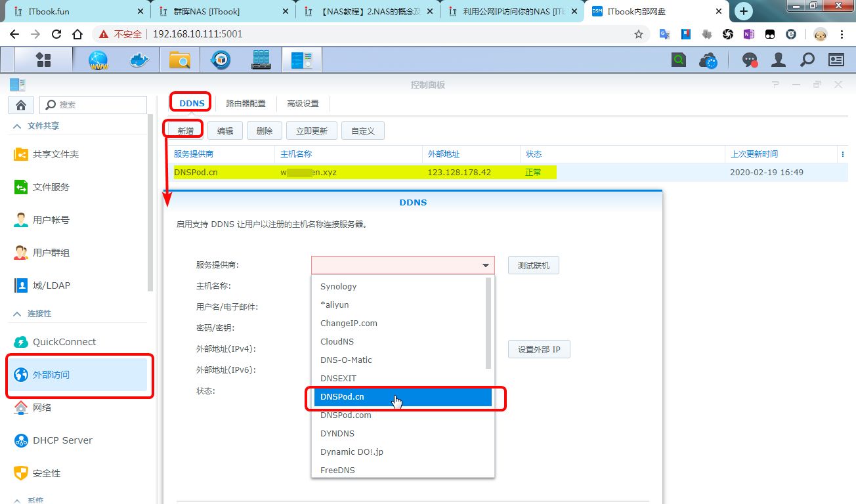Open the 服务提供商 dropdown arrow
Image resolution: width=856 pixels, height=504 pixels.
click(486, 265)
